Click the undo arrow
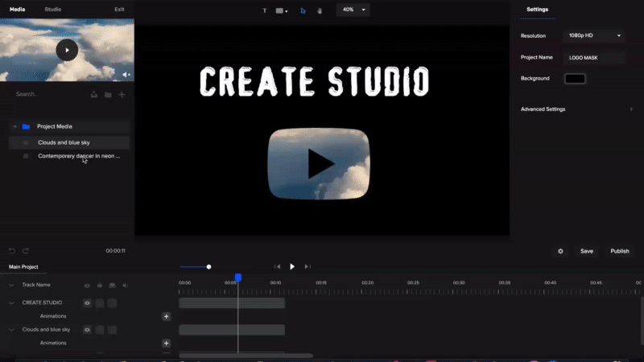 (x=12, y=251)
